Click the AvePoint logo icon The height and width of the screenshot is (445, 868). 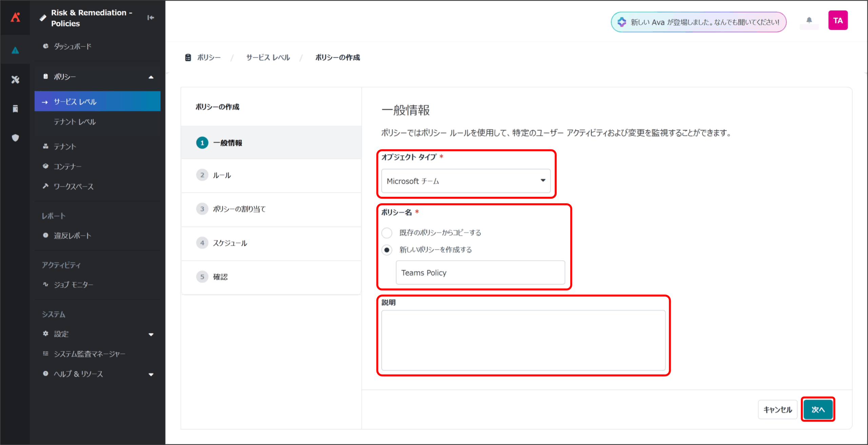15,17
